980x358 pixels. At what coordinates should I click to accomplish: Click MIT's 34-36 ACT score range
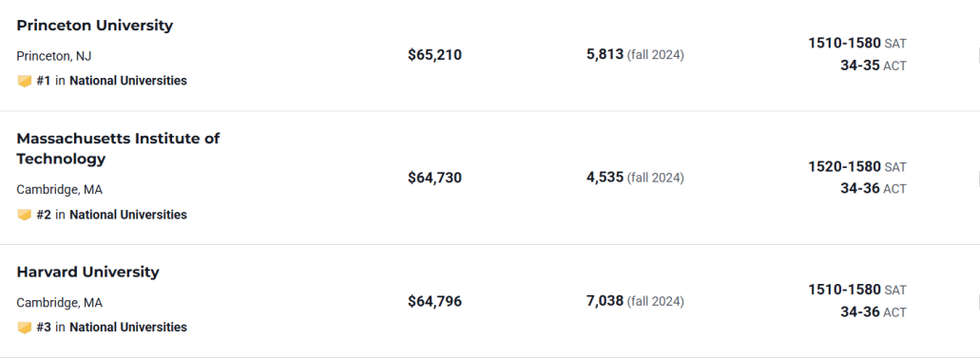(860, 189)
